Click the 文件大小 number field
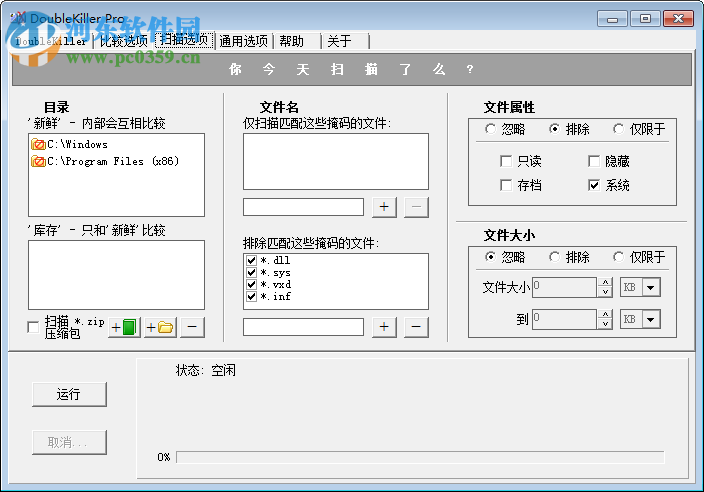 tap(564, 287)
